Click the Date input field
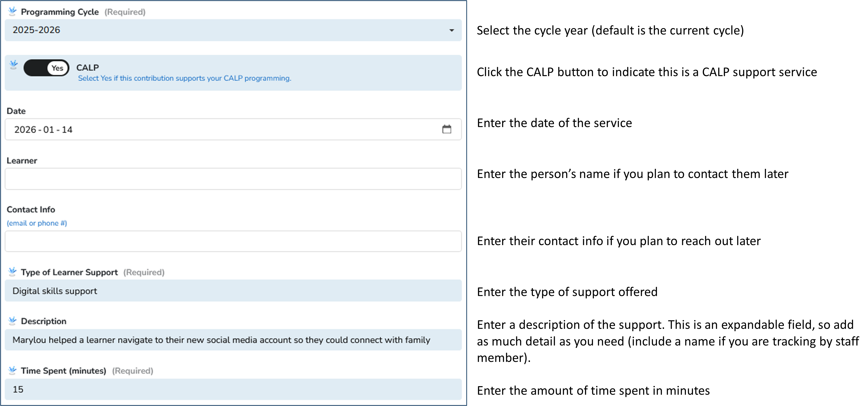This screenshot has width=868, height=406. (233, 129)
